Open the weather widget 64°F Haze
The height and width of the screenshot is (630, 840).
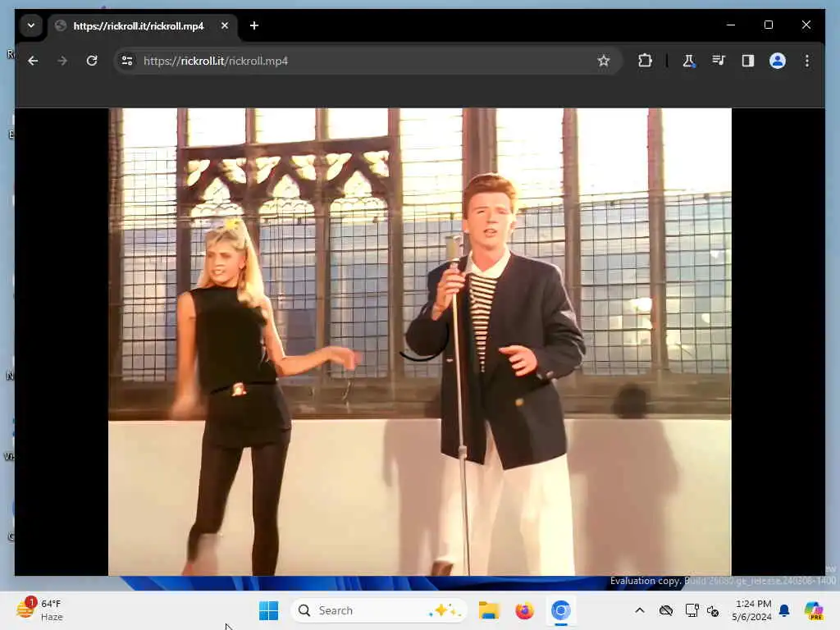point(39,610)
